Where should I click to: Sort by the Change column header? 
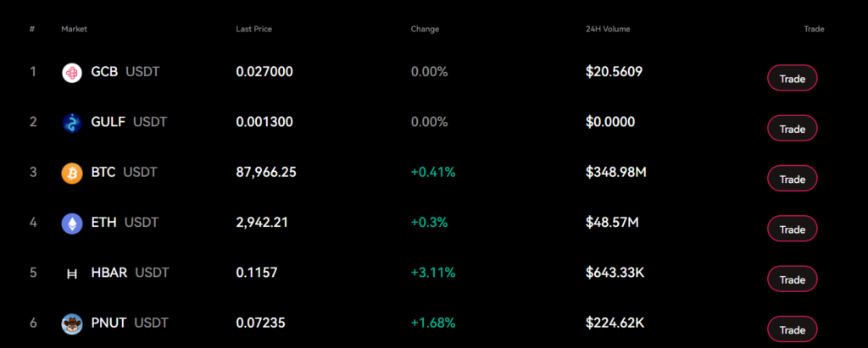coord(425,30)
